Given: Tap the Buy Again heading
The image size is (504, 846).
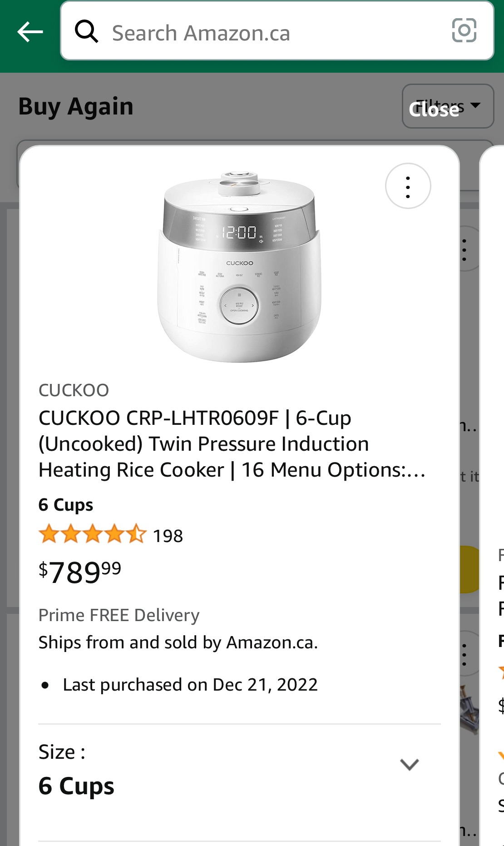Looking at the screenshot, I should (x=76, y=107).
